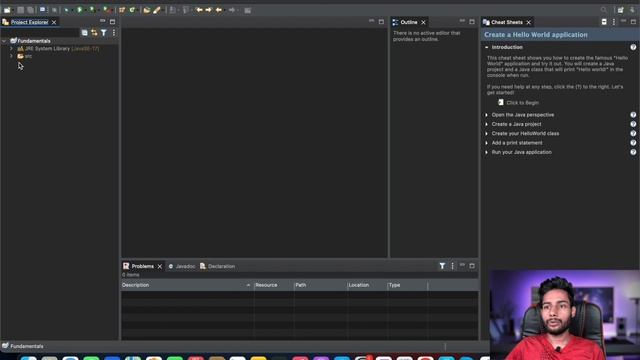Click the New Java Class icon
Screen dimensions: 640x360
point(132,10)
